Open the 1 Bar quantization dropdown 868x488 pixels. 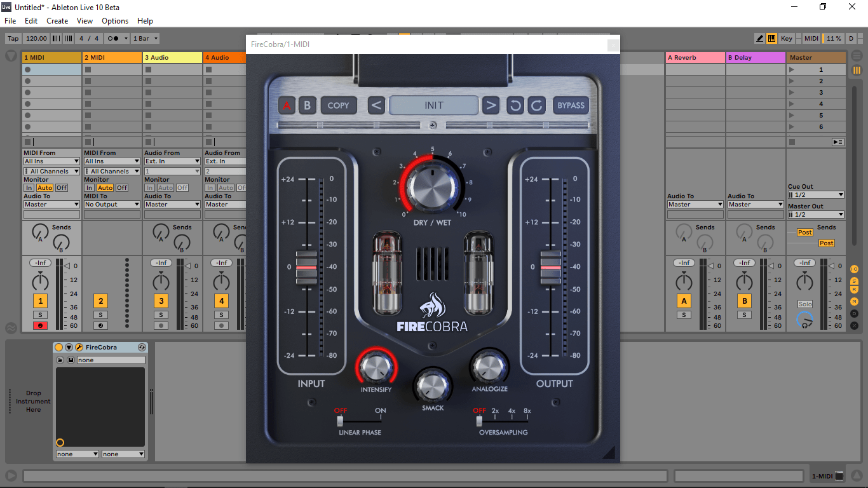point(146,39)
